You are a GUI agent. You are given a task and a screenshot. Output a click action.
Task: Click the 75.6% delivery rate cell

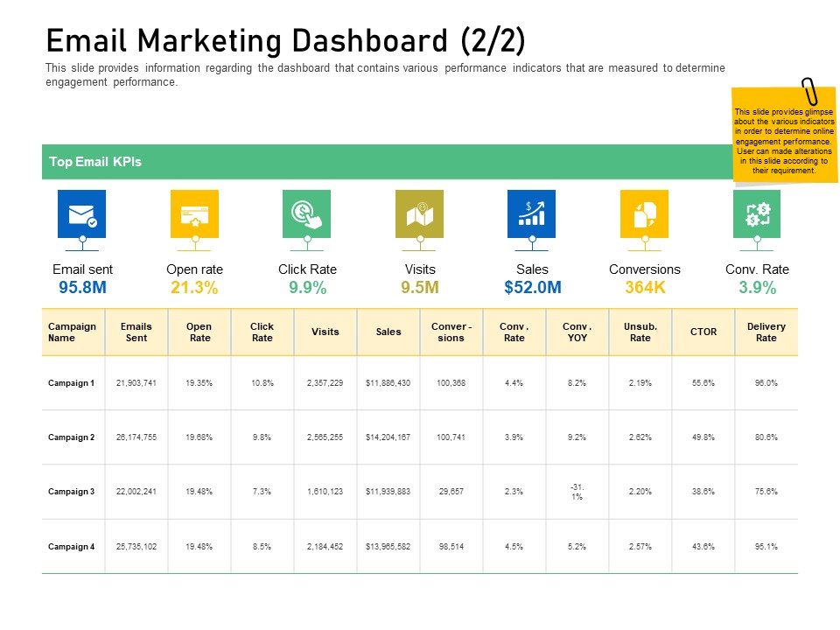(x=766, y=491)
